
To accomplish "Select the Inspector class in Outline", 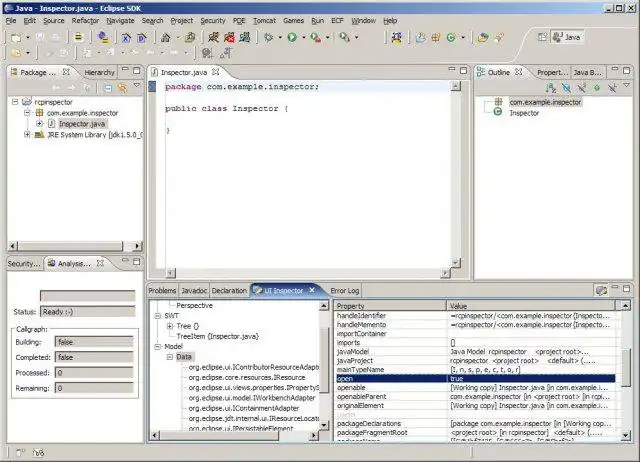I will pyautogui.click(x=524, y=113).
